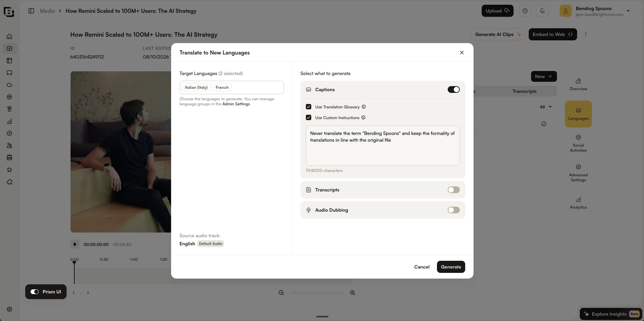Click previous arrow below timeline
644x321 pixels.
[x=74, y=293]
